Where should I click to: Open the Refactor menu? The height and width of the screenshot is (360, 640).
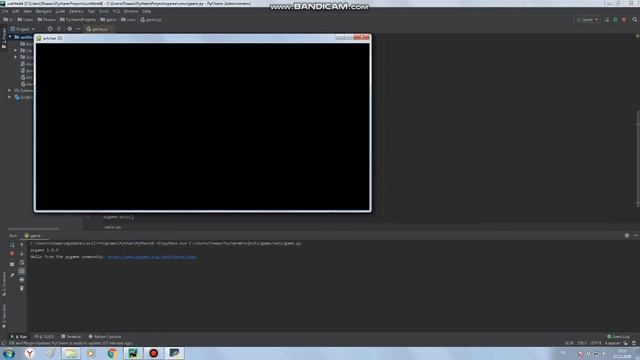pos(76,11)
